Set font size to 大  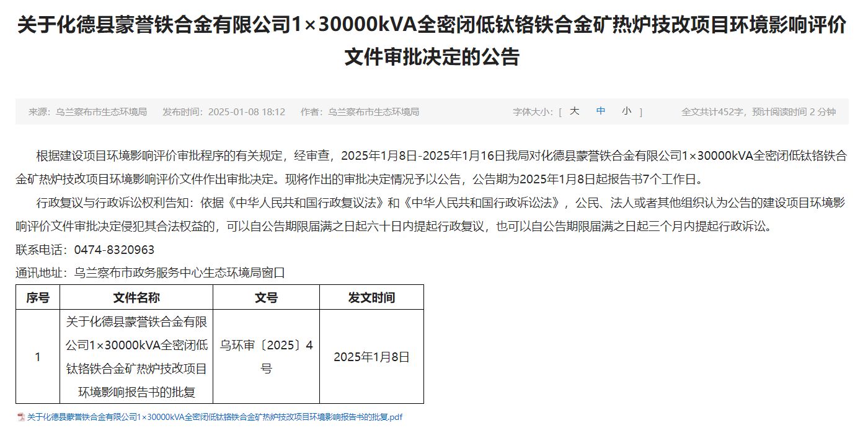[574, 111]
